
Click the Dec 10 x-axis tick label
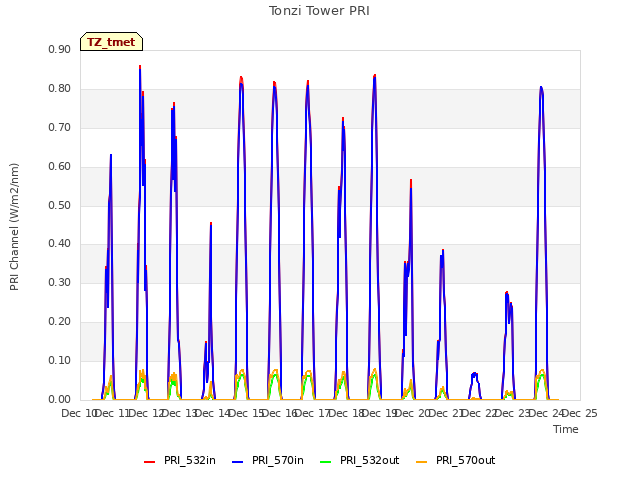(78, 413)
